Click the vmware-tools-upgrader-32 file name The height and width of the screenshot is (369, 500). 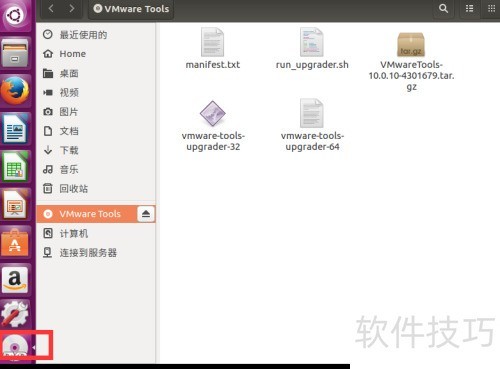click(213, 141)
